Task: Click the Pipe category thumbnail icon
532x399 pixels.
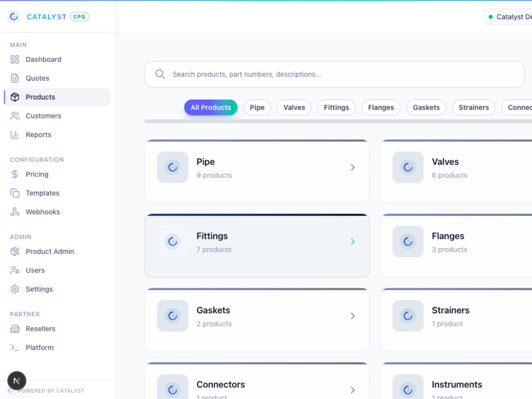Action: (x=173, y=167)
